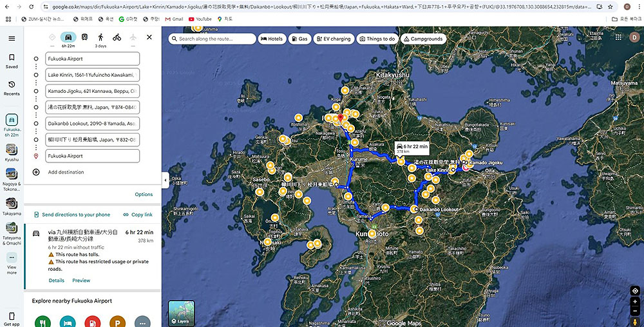
Task: Select the transit travel mode
Action: point(85,37)
